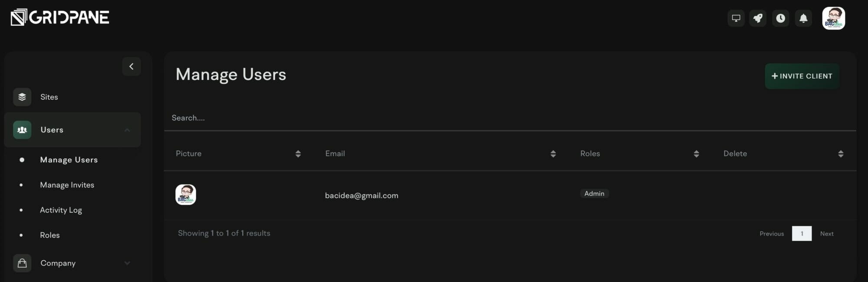This screenshot has height=282, width=868.
Task: Click the Users group icon
Action: pos(22,130)
